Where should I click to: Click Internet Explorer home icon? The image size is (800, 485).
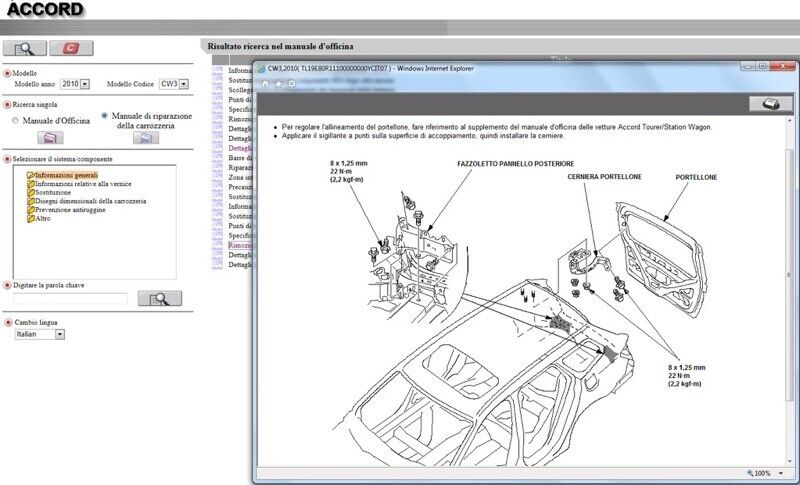click(265, 84)
